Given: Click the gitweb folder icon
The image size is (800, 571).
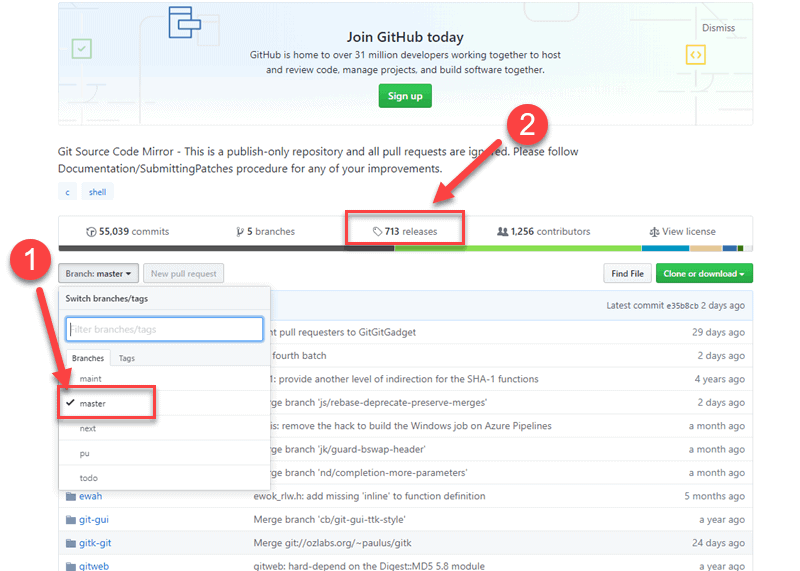Looking at the screenshot, I should [x=71, y=566].
